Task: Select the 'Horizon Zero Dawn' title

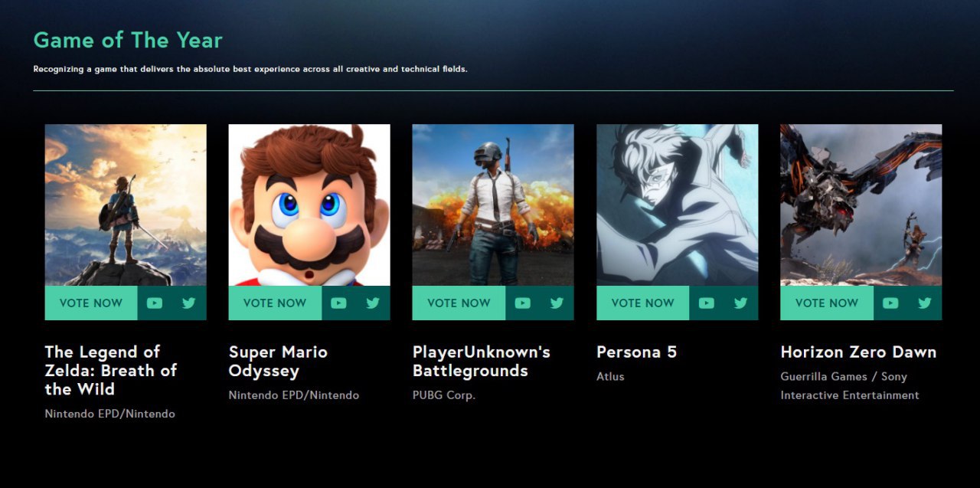Action: click(858, 352)
